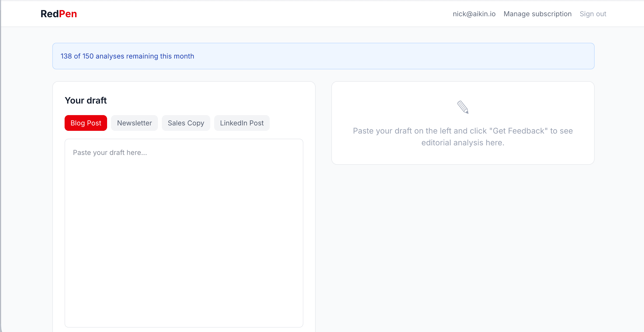Click the content type button row
Viewport: 644px width, 332px height.
tap(167, 123)
